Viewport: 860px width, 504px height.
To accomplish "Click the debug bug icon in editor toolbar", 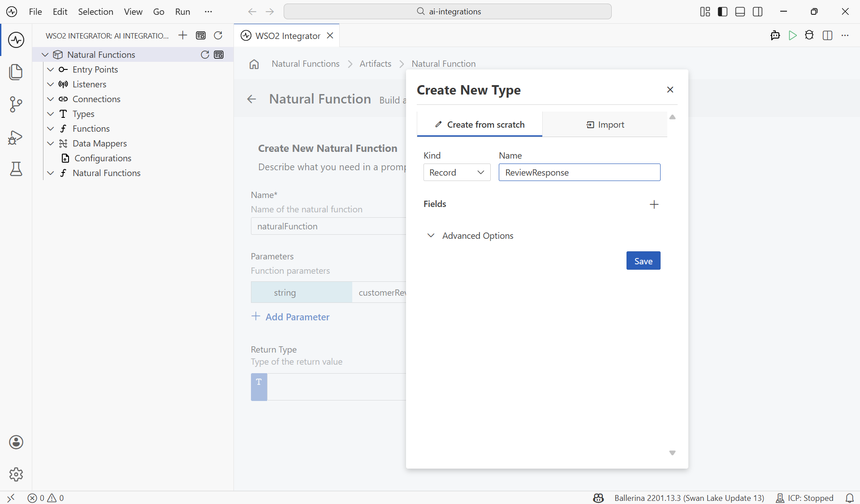I will [809, 35].
